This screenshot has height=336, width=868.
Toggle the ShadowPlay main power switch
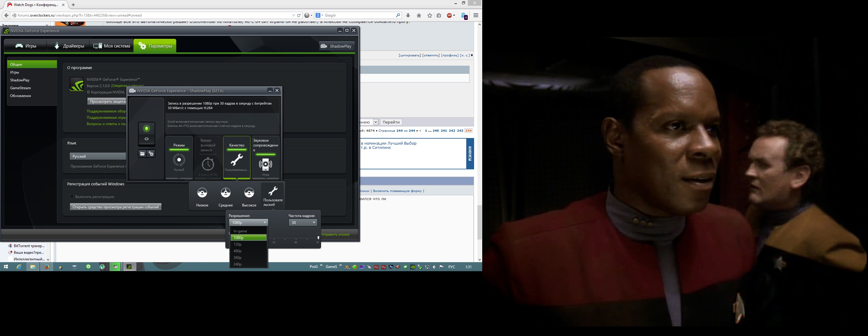146,133
